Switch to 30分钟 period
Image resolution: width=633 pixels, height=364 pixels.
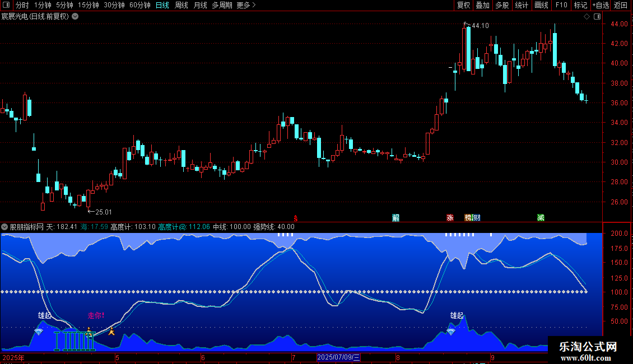114,5
